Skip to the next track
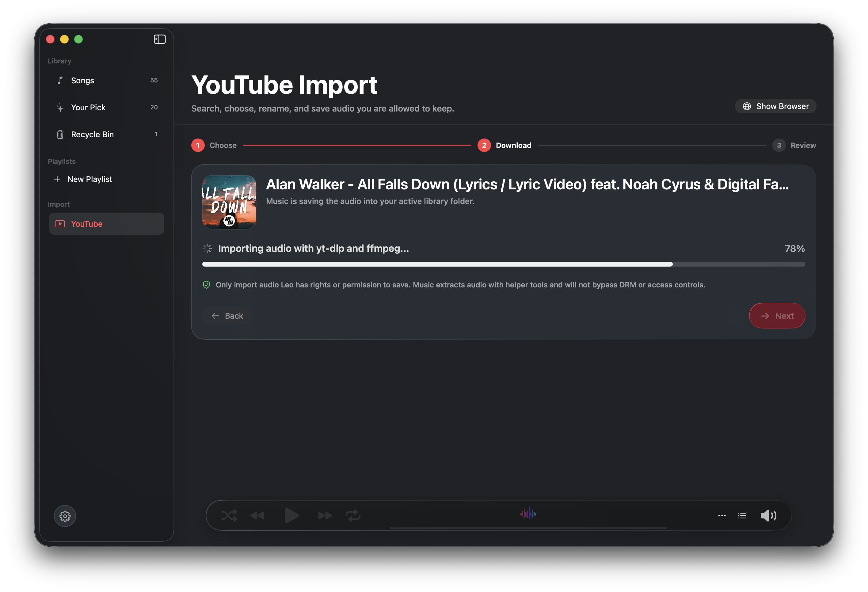This screenshot has width=868, height=592. [325, 516]
